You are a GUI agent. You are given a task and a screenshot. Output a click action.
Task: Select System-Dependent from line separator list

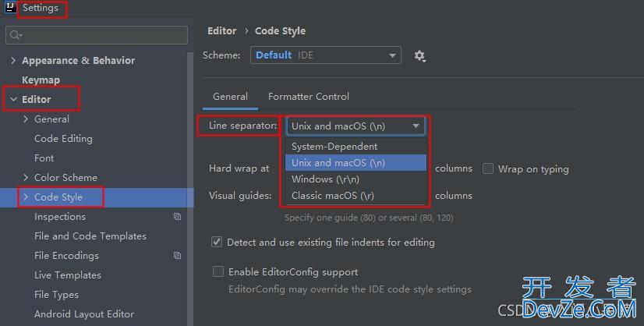point(334,147)
